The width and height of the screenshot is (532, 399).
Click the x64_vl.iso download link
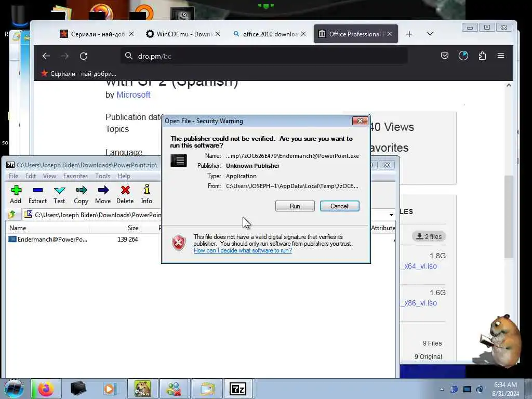click(x=419, y=266)
